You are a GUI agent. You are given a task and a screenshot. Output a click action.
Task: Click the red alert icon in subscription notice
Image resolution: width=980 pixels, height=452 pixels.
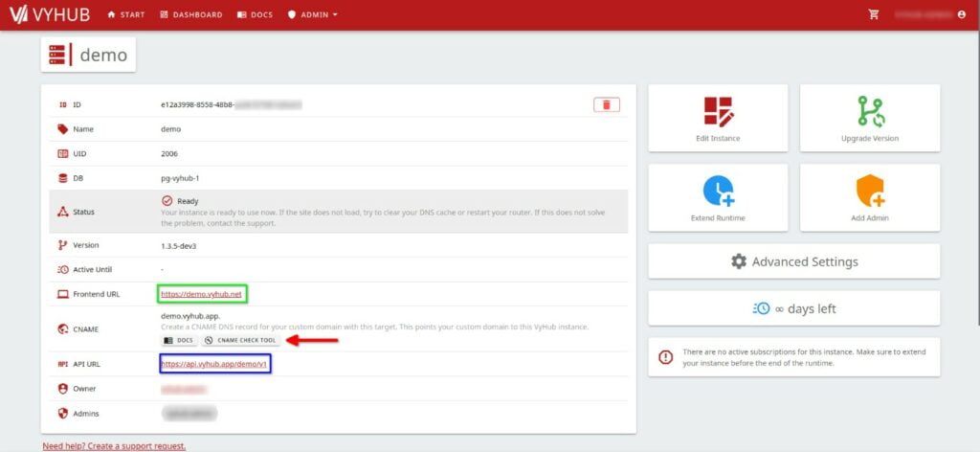click(666, 357)
